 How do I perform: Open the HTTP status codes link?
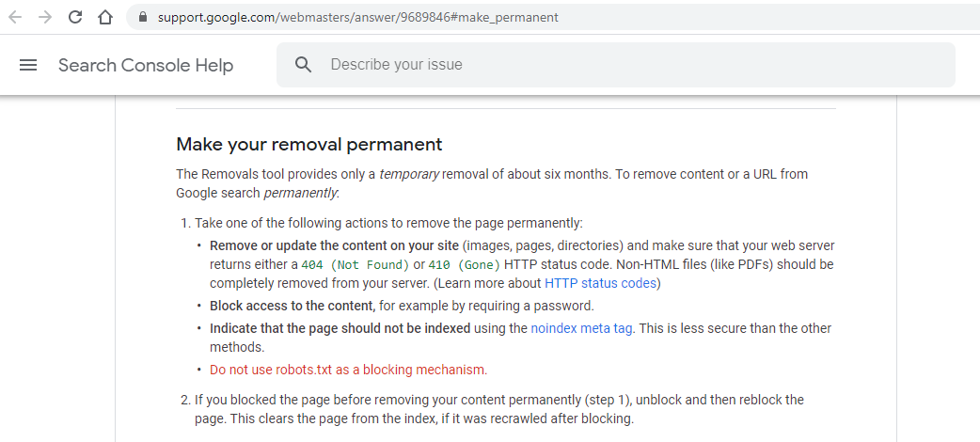[x=600, y=283]
